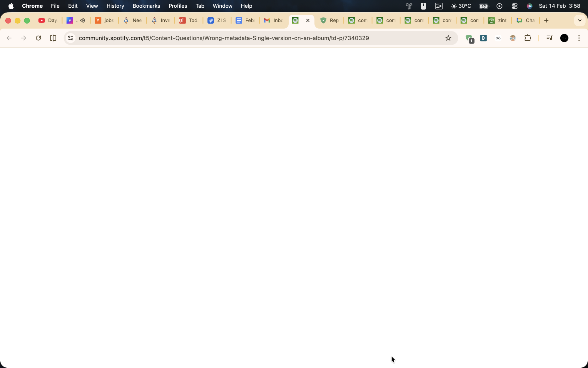588x368 pixels.
Task: Mute the audio-playing tab speaker icon
Action: (x=83, y=20)
